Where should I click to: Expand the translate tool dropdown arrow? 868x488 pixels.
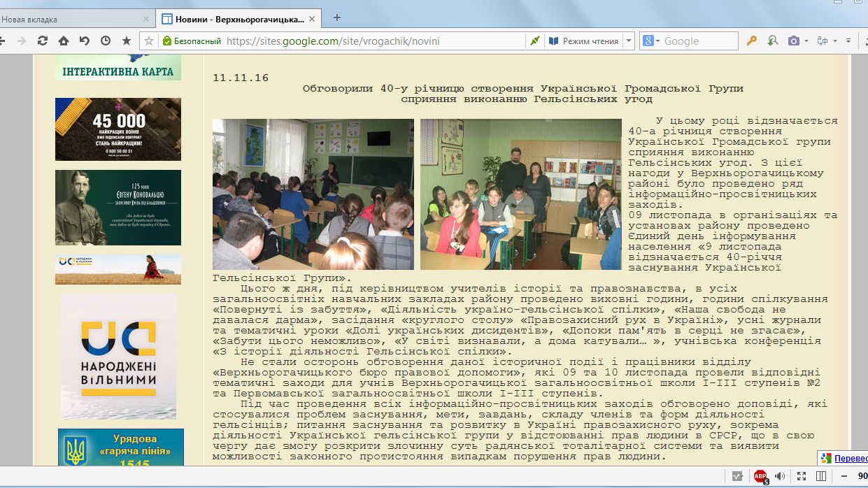click(835, 41)
